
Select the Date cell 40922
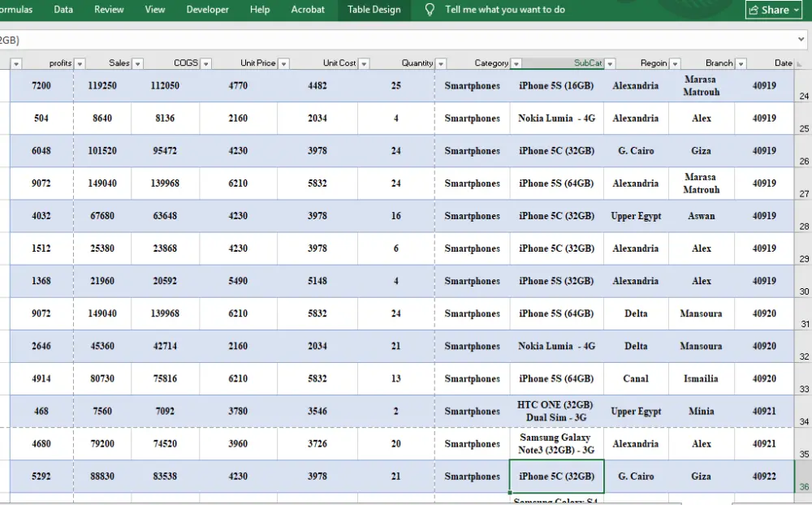[764, 477]
